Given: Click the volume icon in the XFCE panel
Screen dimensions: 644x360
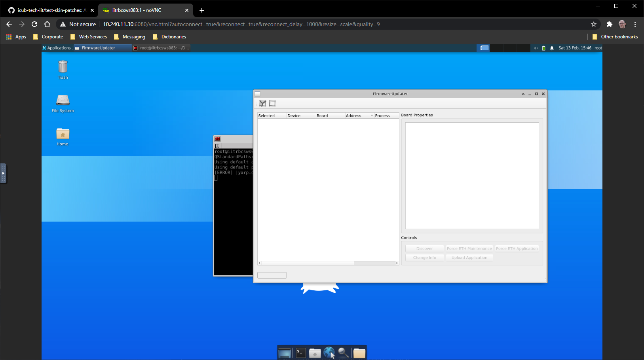Looking at the screenshot, I should (536, 48).
